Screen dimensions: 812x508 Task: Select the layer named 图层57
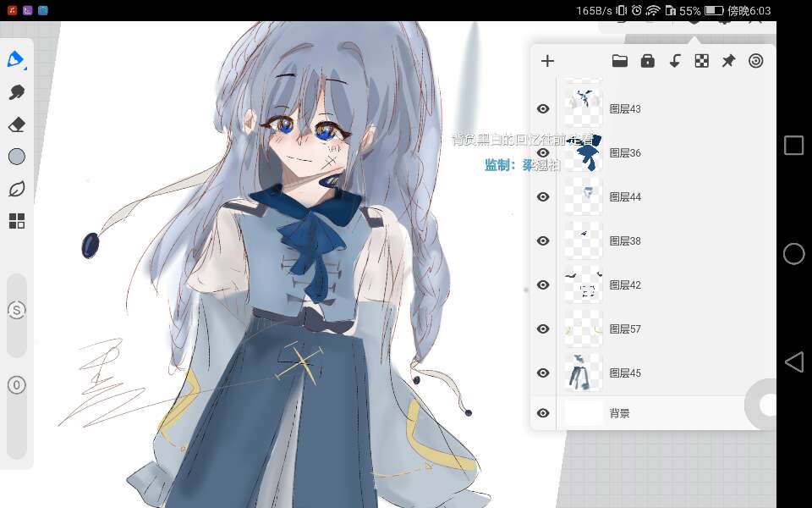coord(626,329)
